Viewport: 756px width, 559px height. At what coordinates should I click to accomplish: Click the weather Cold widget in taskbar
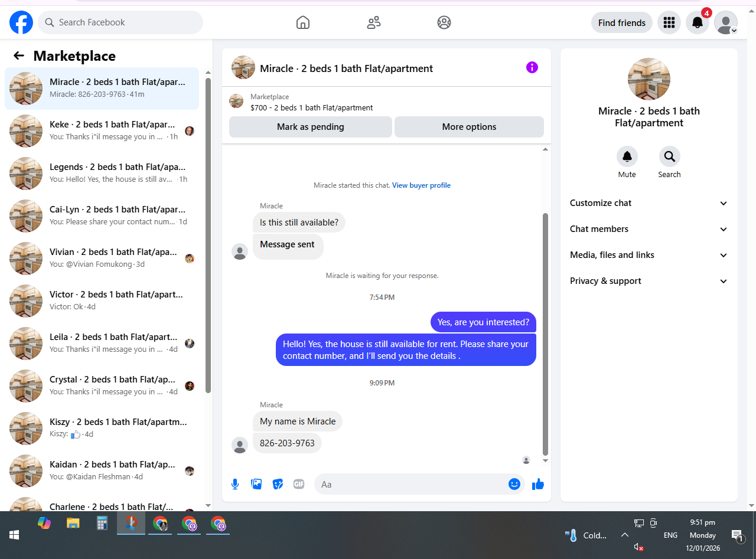(x=586, y=535)
